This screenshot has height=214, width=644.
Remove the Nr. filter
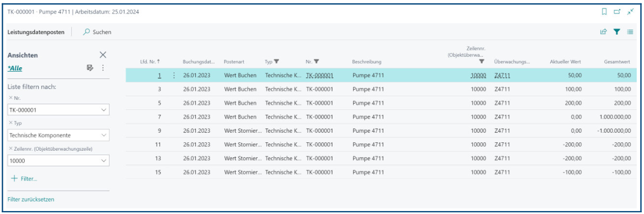[10, 97]
